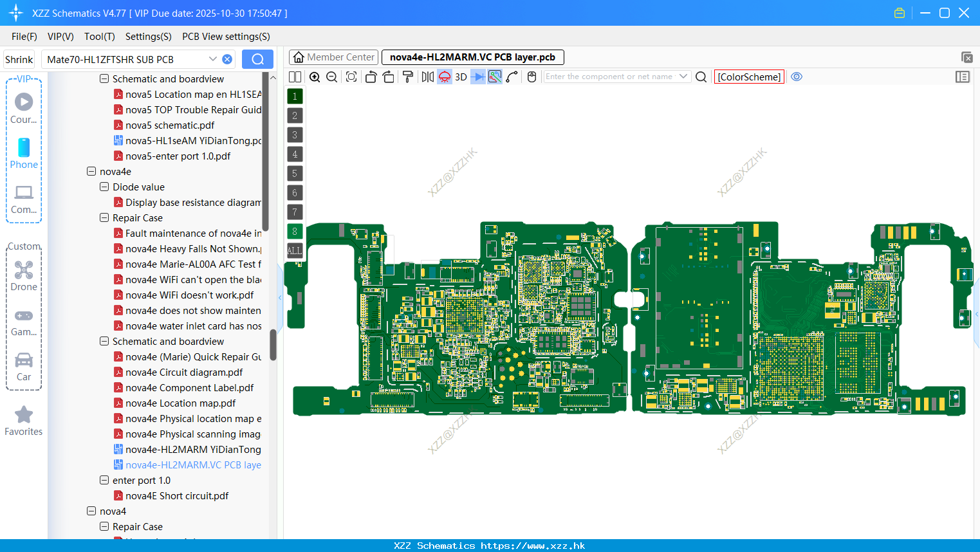Collapse the nova4 tree node
The width and height of the screenshot is (980, 552).
click(x=91, y=511)
